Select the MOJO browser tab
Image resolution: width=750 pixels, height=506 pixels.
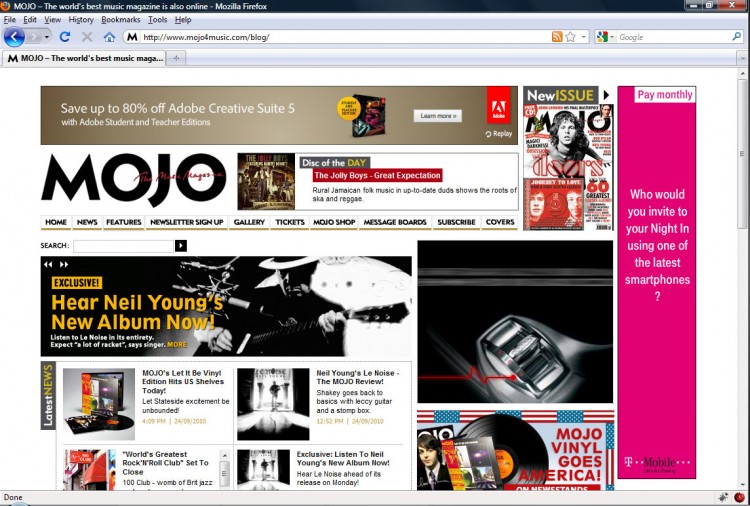pyautogui.click(x=84, y=58)
